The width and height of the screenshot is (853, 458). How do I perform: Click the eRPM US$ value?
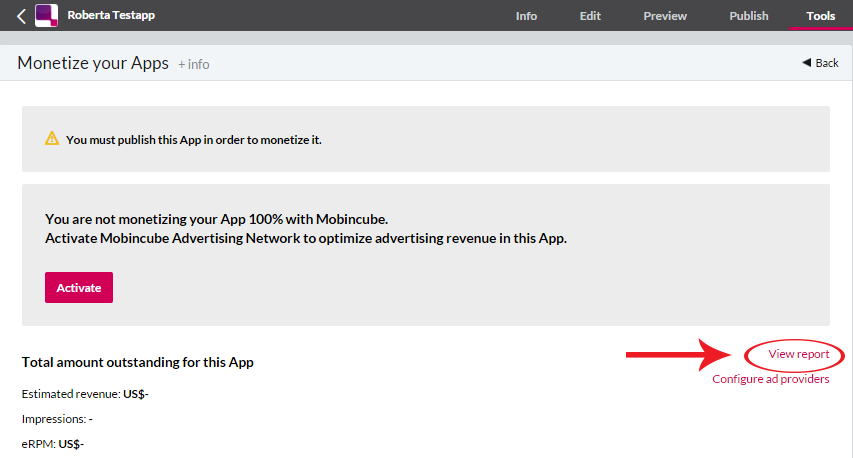tap(71, 444)
